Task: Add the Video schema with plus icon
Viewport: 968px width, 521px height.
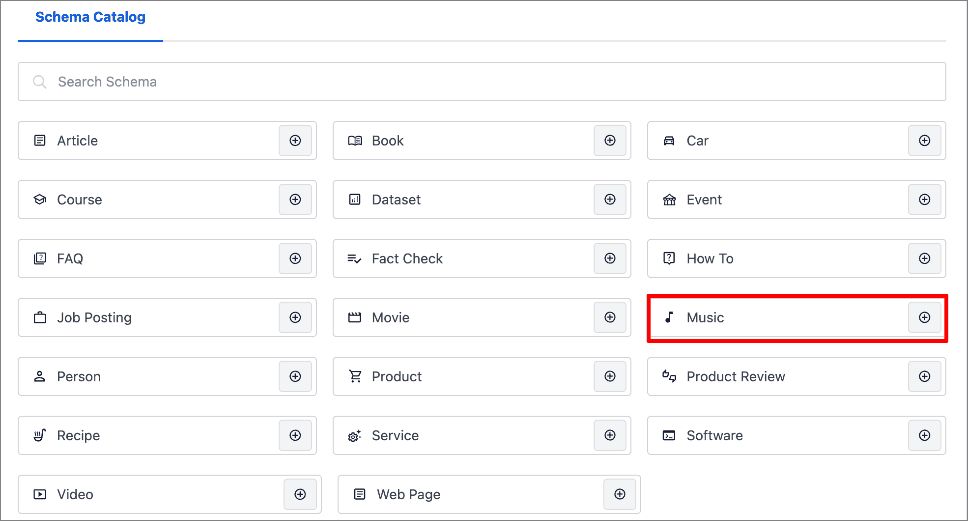Action: pyautogui.click(x=300, y=494)
